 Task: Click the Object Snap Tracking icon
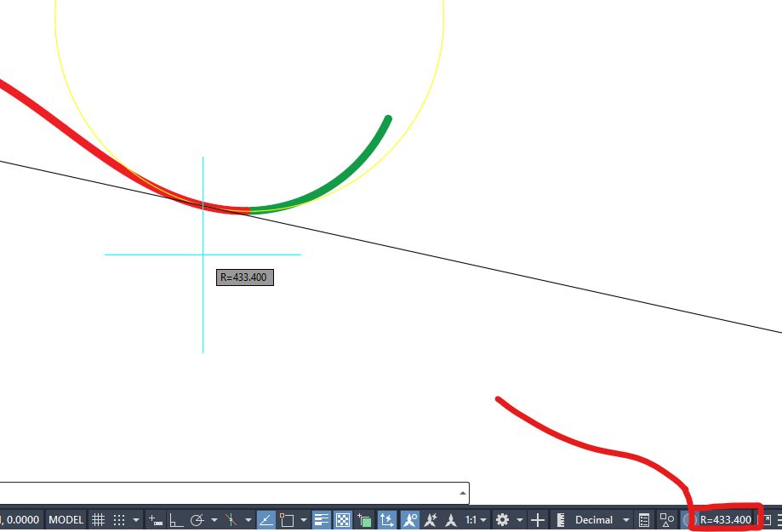pyautogui.click(x=265, y=519)
